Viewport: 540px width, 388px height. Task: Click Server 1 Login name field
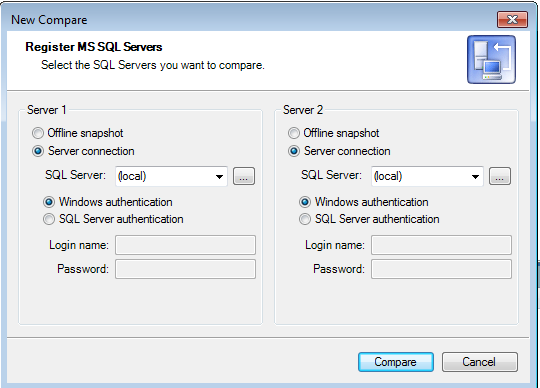(x=185, y=245)
